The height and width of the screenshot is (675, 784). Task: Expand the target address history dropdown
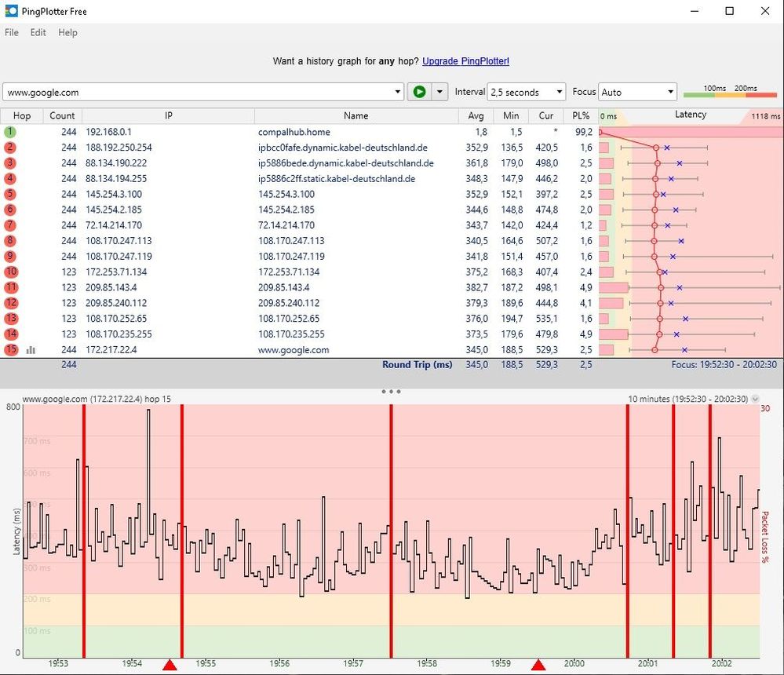coord(398,92)
